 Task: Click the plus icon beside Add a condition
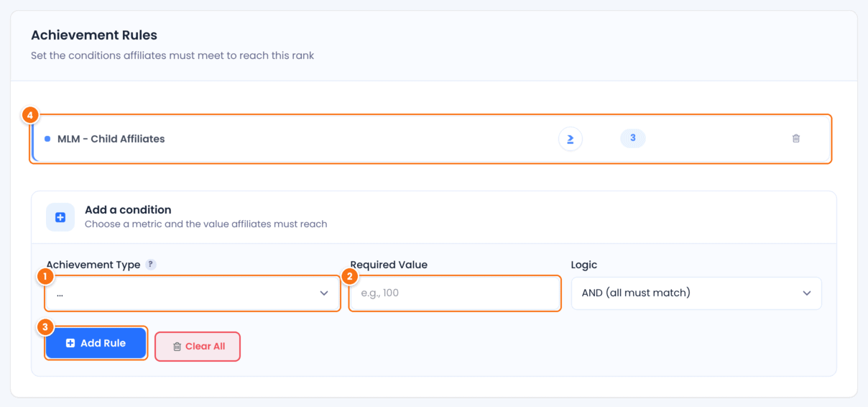(60, 217)
